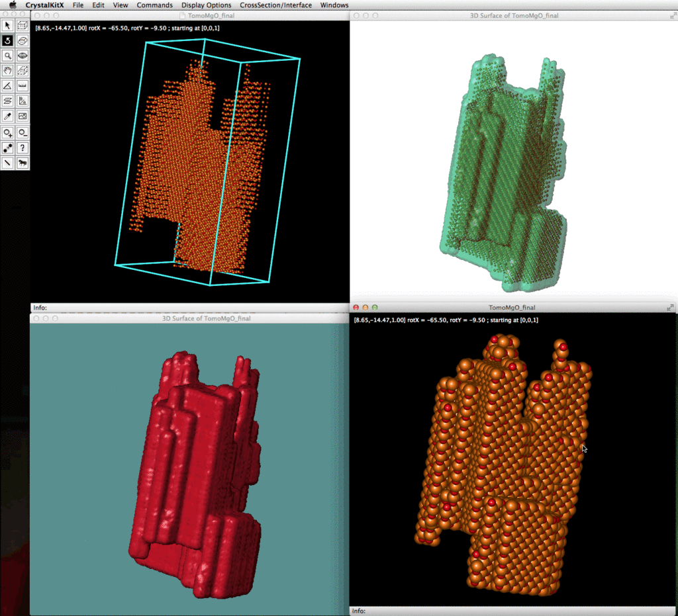The width and height of the screenshot is (678, 616).
Task: Open the CrossSection/Interface menu
Action: [275, 5]
